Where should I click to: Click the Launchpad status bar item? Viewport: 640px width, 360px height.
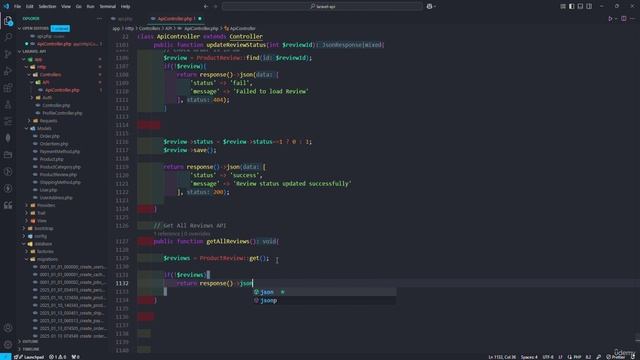(x=29, y=357)
